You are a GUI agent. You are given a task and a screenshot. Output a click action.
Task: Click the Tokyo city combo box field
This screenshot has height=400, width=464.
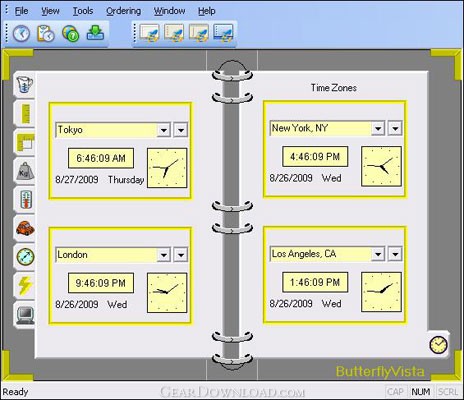(113, 130)
